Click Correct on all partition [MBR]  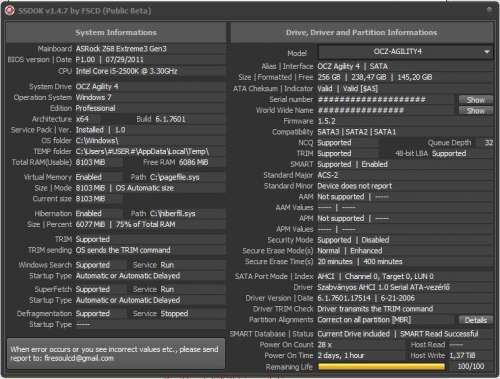[x=364, y=320]
